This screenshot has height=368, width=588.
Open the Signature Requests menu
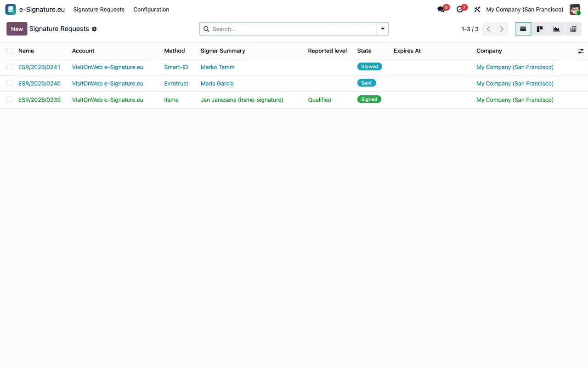tap(99, 9)
